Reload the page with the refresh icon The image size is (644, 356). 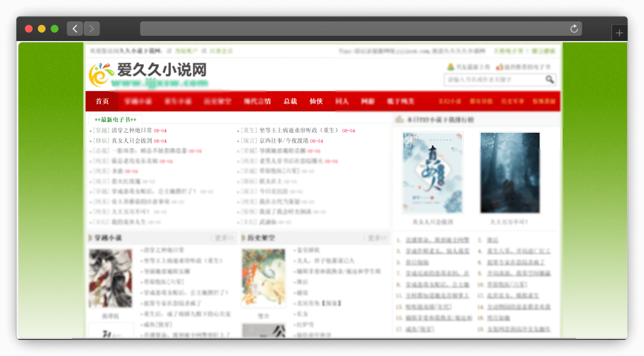click(574, 29)
